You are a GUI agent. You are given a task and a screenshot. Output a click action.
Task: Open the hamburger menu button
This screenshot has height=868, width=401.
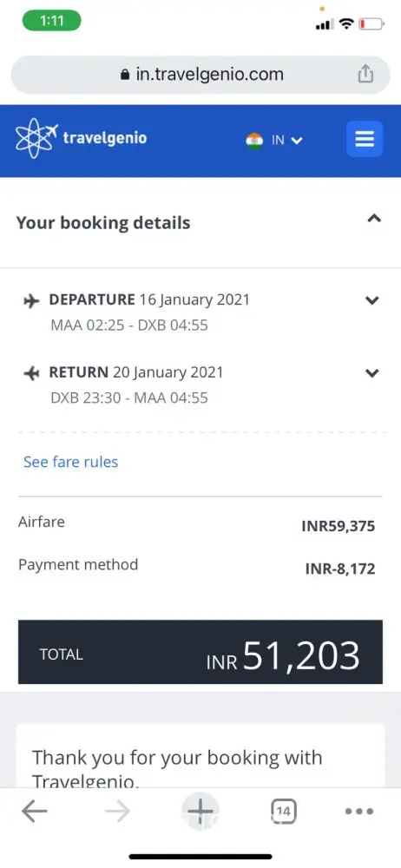point(365,139)
